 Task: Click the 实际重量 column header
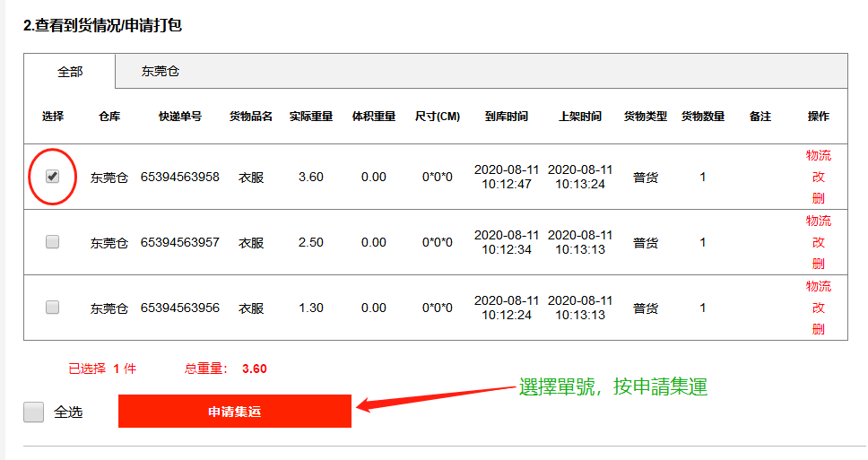point(311,117)
